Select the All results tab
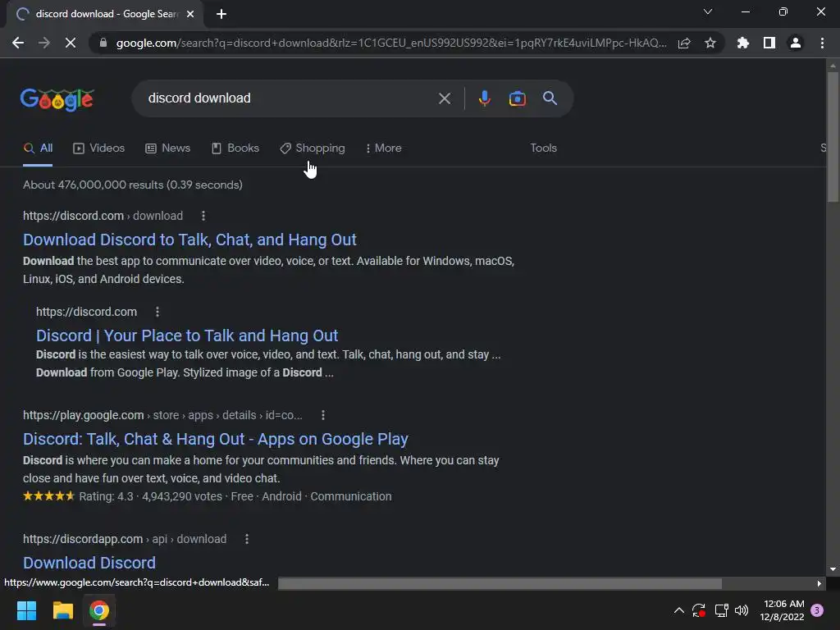This screenshot has height=630, width=840. pyautogui.click(x=38, y=148)
